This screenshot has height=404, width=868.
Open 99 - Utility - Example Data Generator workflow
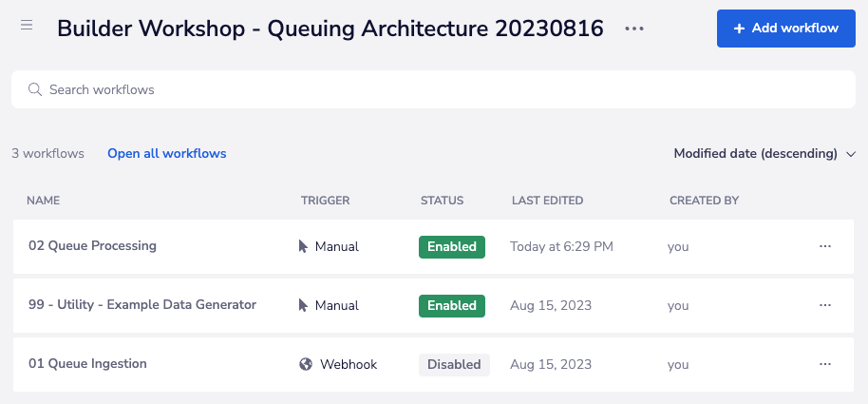pyautogui.click(x=142, y=304)
